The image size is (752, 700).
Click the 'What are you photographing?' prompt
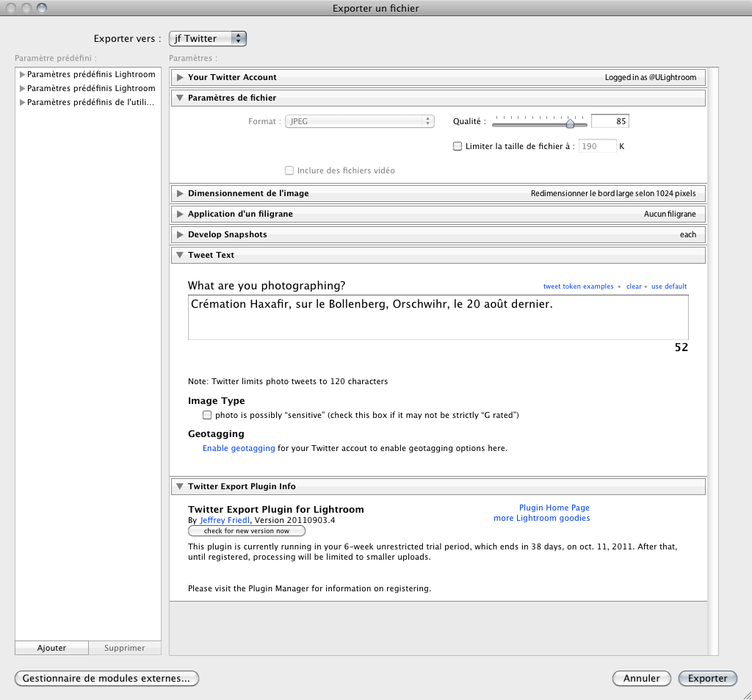[267, 286]
